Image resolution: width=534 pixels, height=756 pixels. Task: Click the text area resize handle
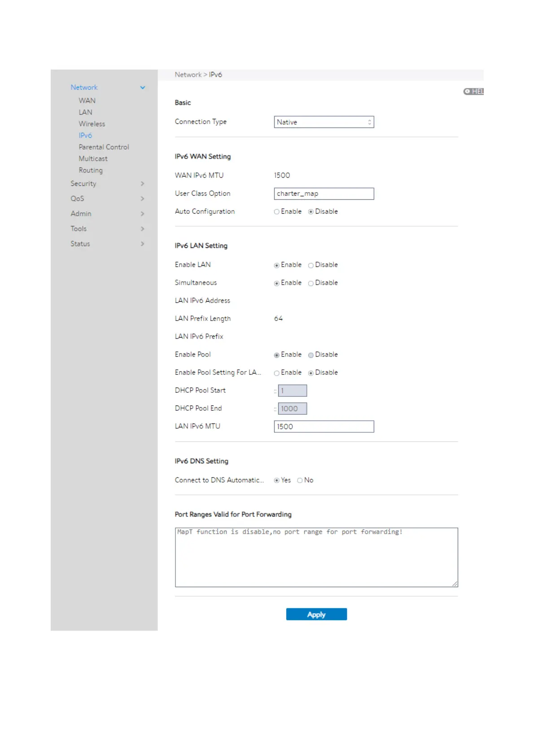[455, 584]
